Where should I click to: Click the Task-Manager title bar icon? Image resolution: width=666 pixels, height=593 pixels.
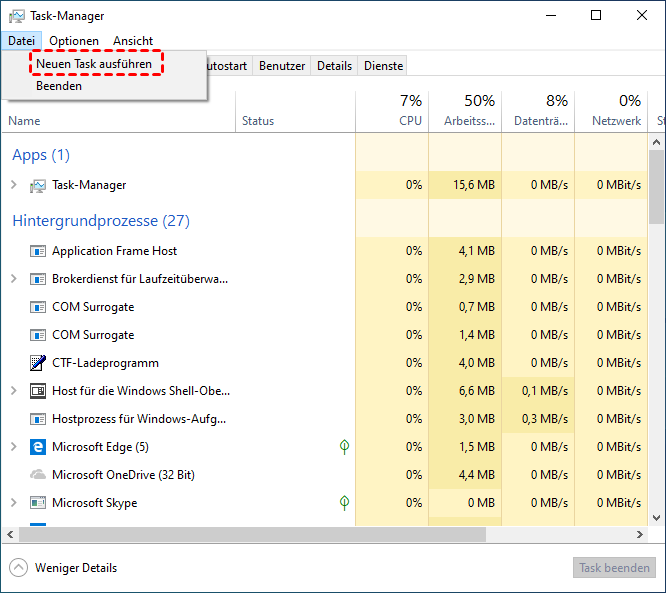(x=17, y=16)
